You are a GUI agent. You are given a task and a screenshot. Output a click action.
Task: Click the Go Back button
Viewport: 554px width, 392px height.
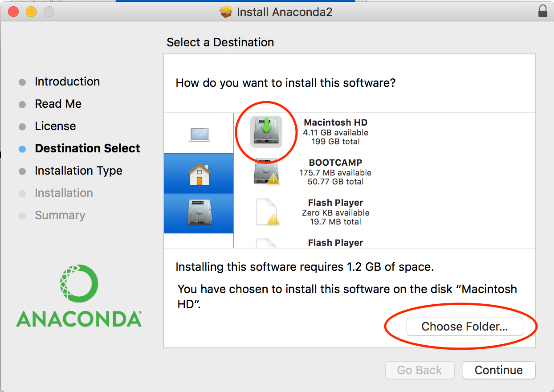click(420, 370)
